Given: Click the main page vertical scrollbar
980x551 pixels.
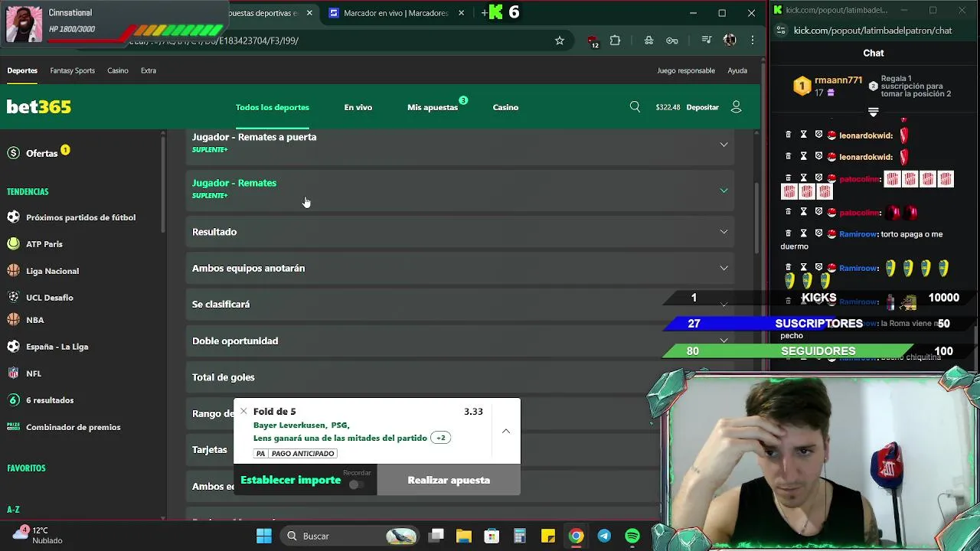Looking at the screenshot, I should [757, 218].
